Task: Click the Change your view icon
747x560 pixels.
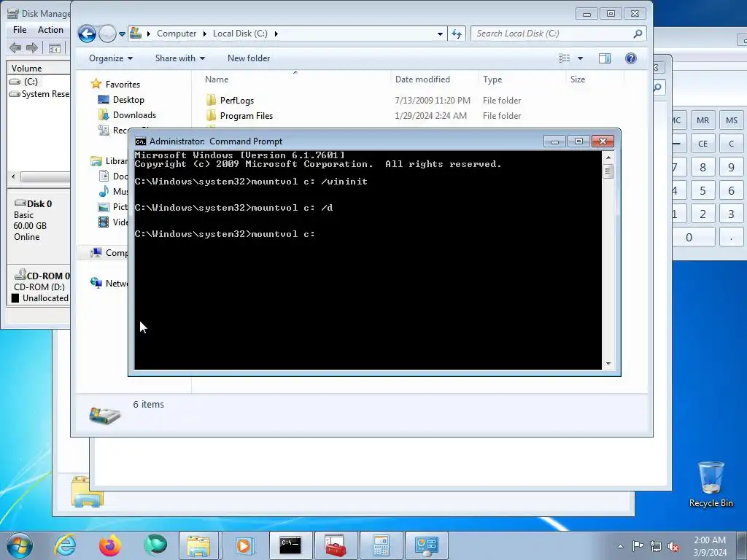Action: coord(565,58)
